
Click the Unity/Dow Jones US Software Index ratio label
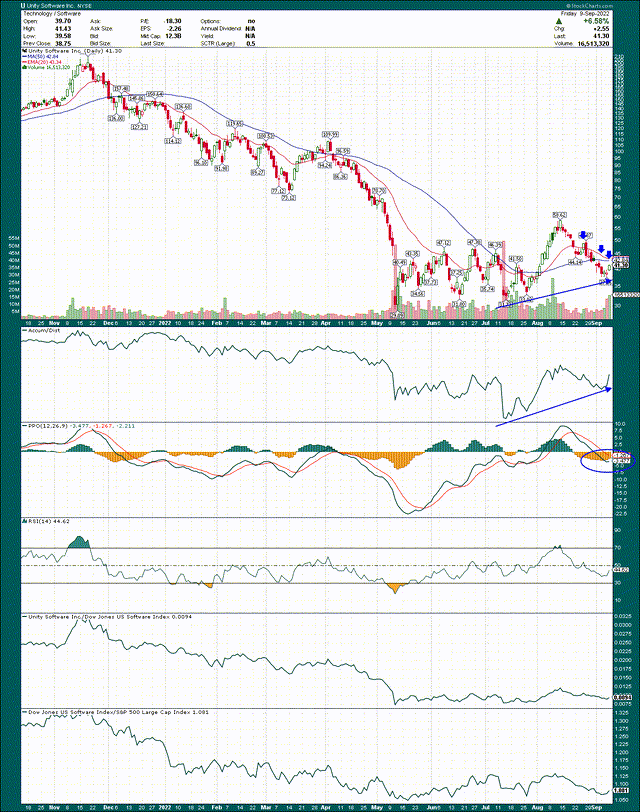click(107, 617)
